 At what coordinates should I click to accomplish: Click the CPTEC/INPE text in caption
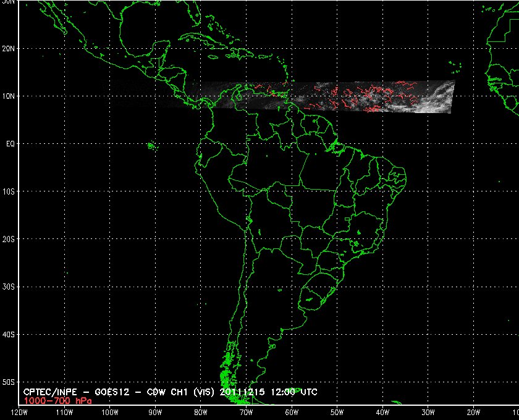(50, 392)
